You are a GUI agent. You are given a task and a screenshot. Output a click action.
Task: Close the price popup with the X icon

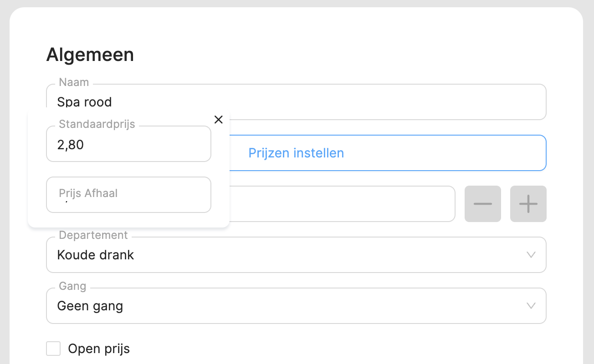point(219,120)
